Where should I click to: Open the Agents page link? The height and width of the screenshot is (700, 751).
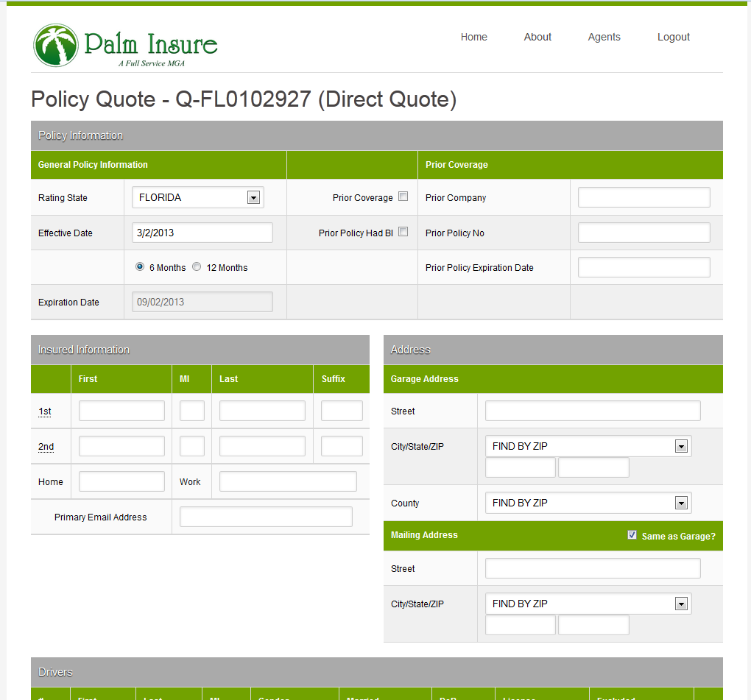point(604,37)
